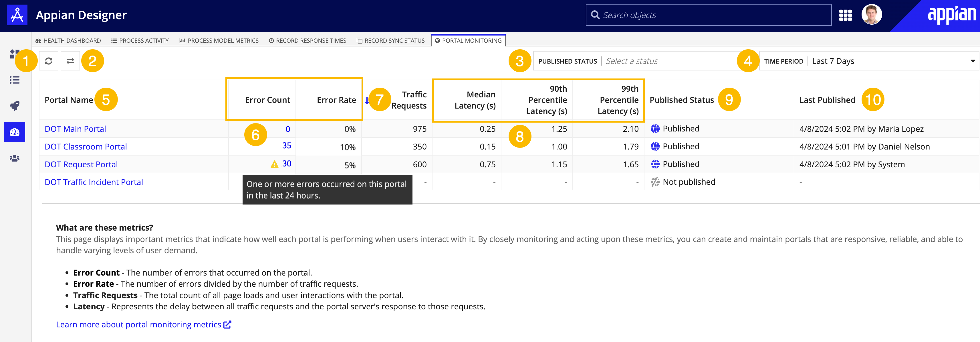Sort by Median Latency column
Screen dimensions: 980x342
475,100
